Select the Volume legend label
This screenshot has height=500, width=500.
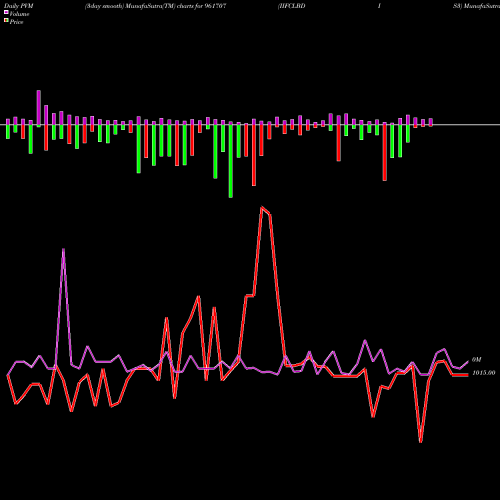pyautogui.click(x=19, y=14)
